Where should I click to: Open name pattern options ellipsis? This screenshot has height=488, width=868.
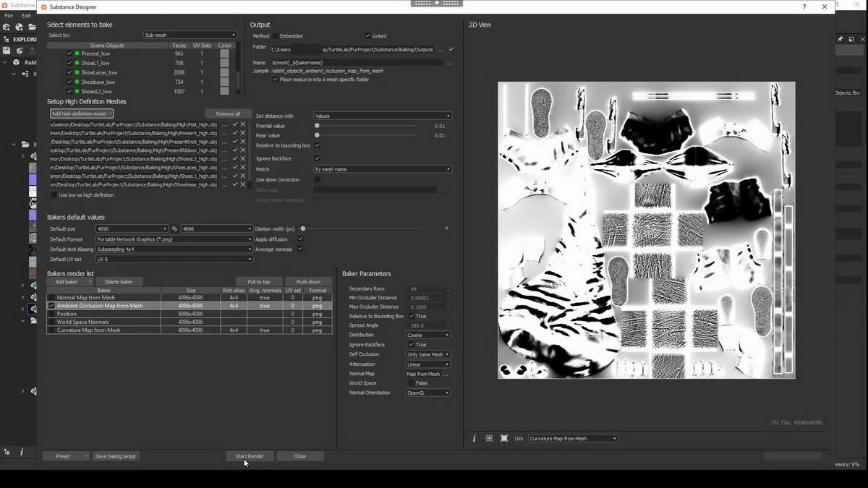point(449,63)
